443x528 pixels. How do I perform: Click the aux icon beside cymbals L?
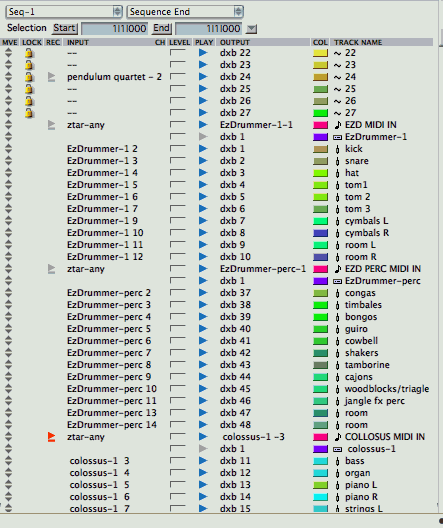[x=338, y=221]
